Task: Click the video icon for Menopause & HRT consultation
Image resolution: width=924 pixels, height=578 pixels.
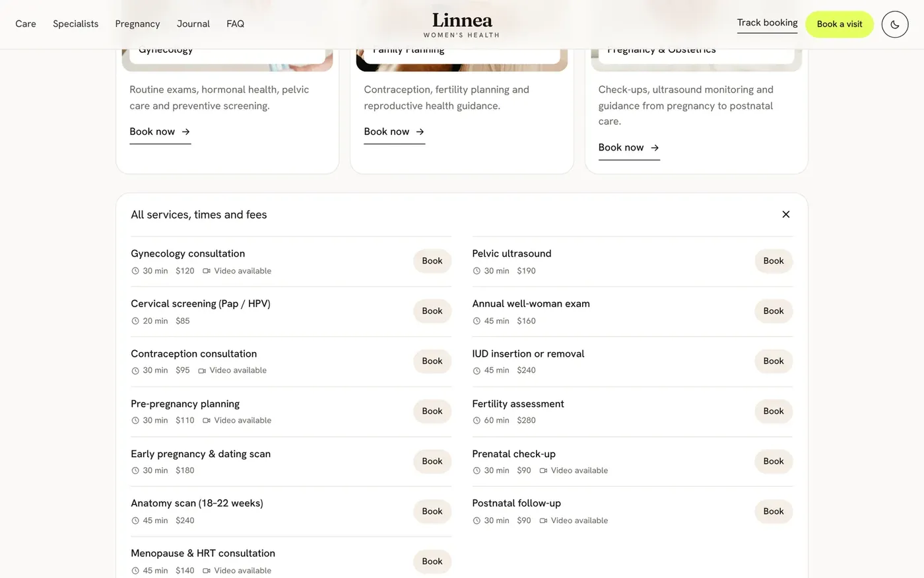Action: 207,571
